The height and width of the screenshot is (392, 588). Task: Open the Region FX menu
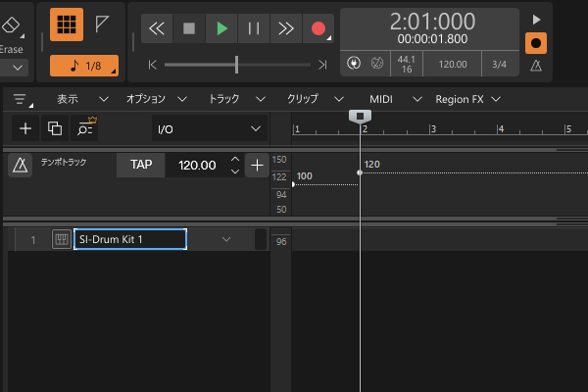(467, 99)
